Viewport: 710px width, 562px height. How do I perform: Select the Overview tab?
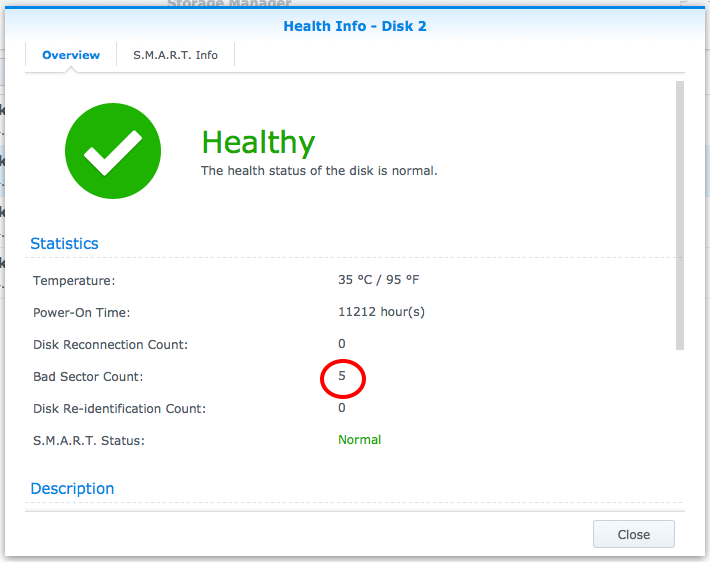tap(71, 55)
